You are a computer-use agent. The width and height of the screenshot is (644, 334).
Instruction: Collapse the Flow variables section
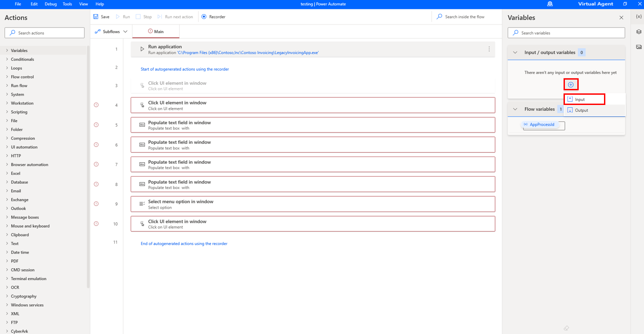[515, 109]
